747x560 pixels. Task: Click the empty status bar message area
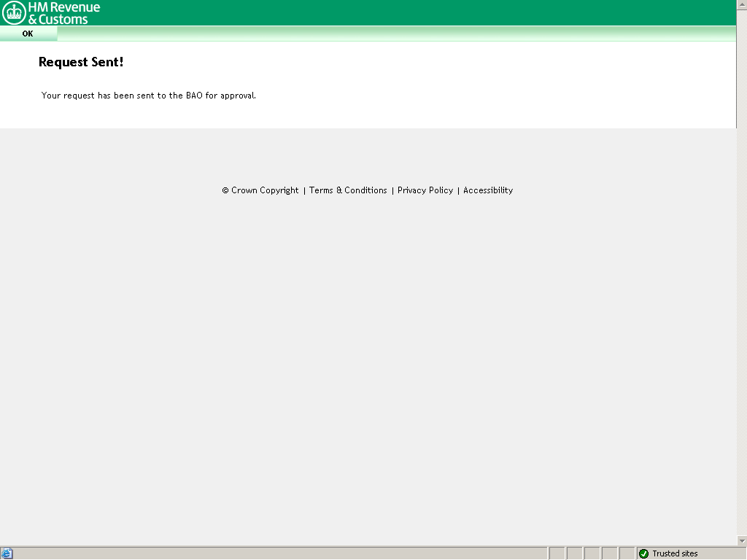point(277,553)
